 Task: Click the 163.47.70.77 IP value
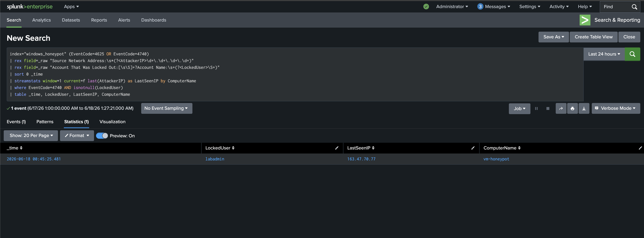coord(361,159)
